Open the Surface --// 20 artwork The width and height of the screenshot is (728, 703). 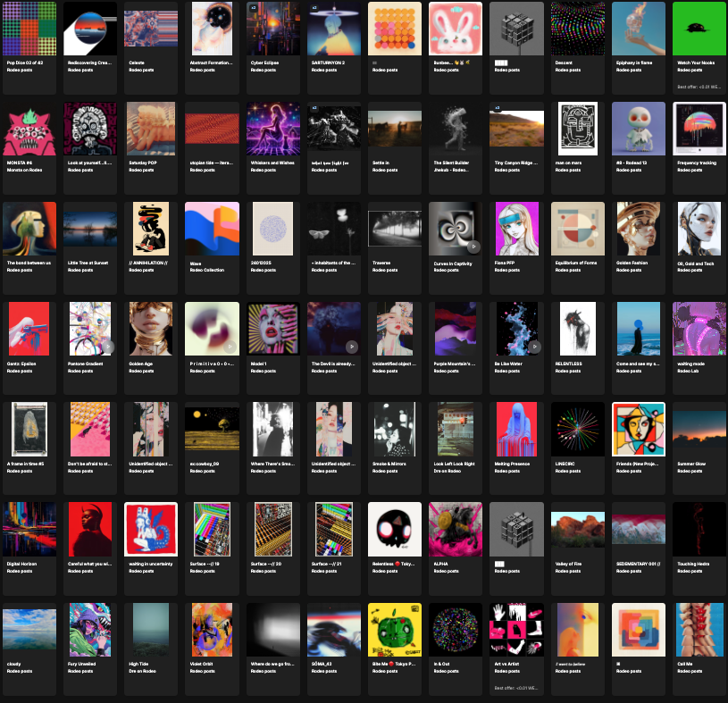coord(273,529)
